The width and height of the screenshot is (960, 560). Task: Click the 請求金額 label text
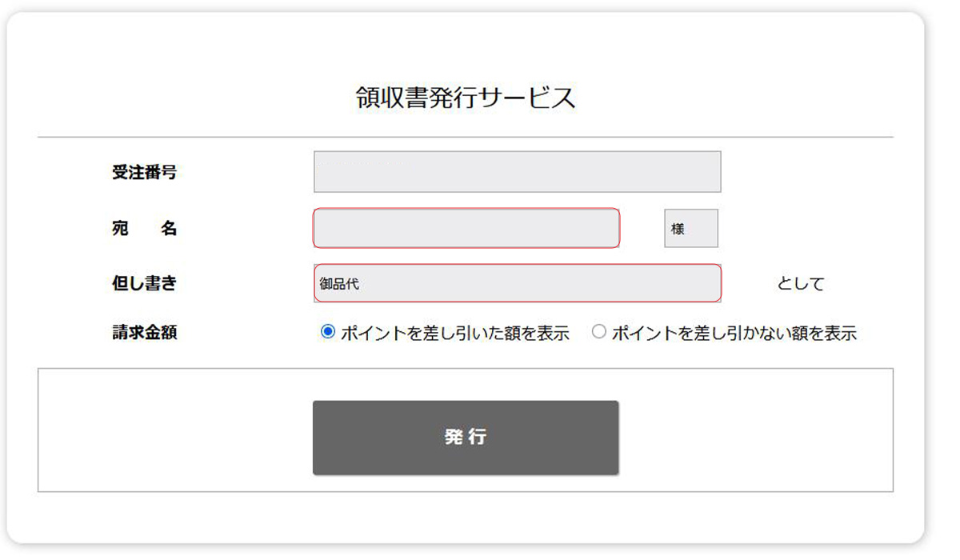tap(144, 333)
